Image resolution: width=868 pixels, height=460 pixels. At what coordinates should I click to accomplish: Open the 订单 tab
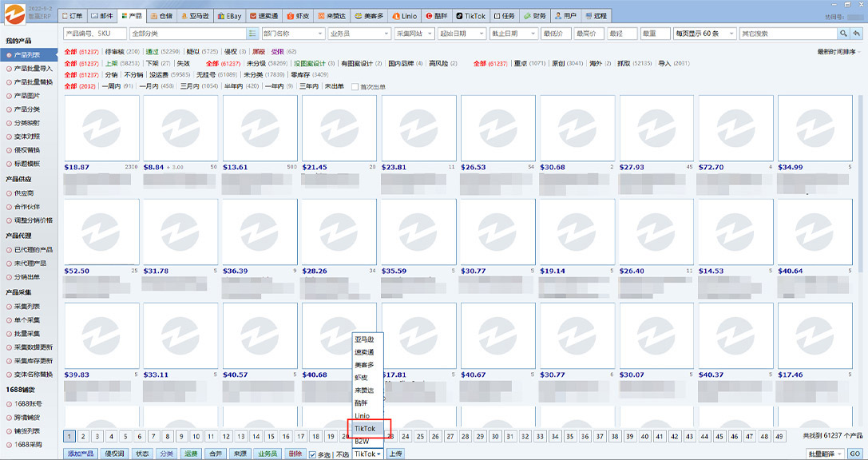(73, 16)
